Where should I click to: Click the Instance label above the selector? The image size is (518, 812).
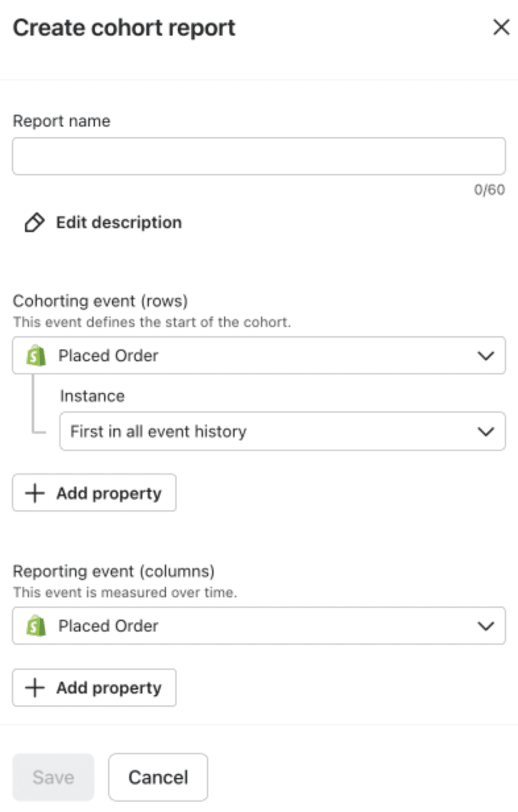coord(92,396)
